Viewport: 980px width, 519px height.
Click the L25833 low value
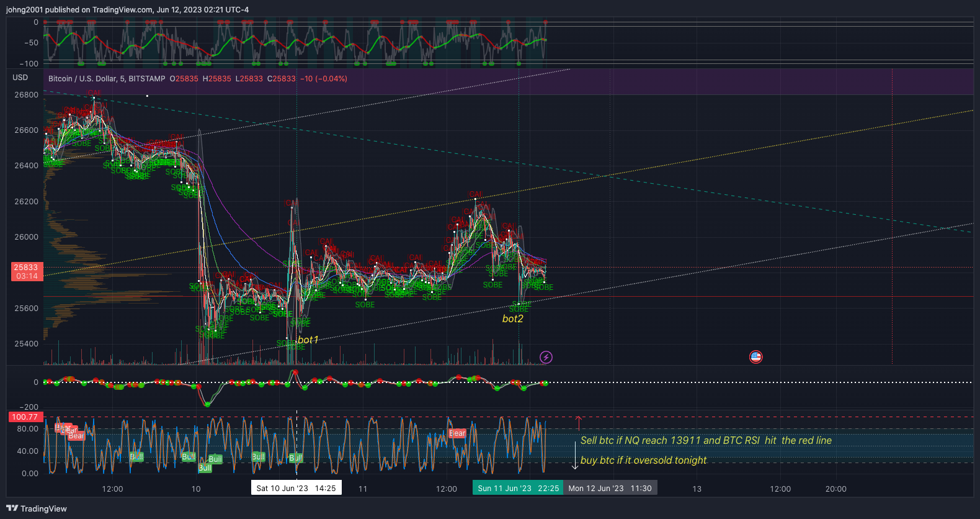pos(249,79)
